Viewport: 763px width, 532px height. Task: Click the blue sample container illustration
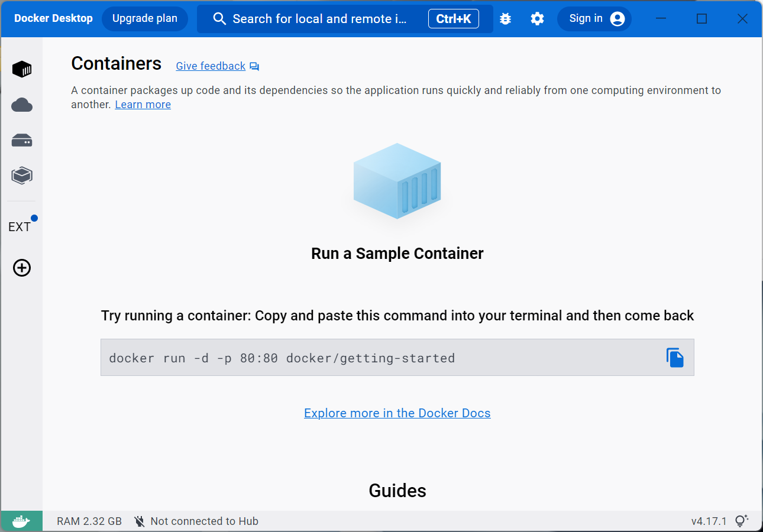click(x=397, y=181)
